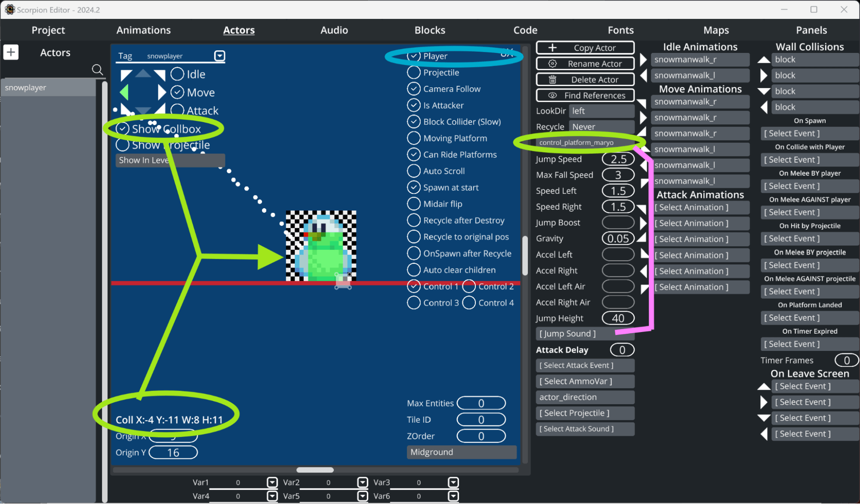Open the Tag snowplayer dropdown
This screenshot has width=860, height=504.
pyautogui.click(x=219, y=56)
